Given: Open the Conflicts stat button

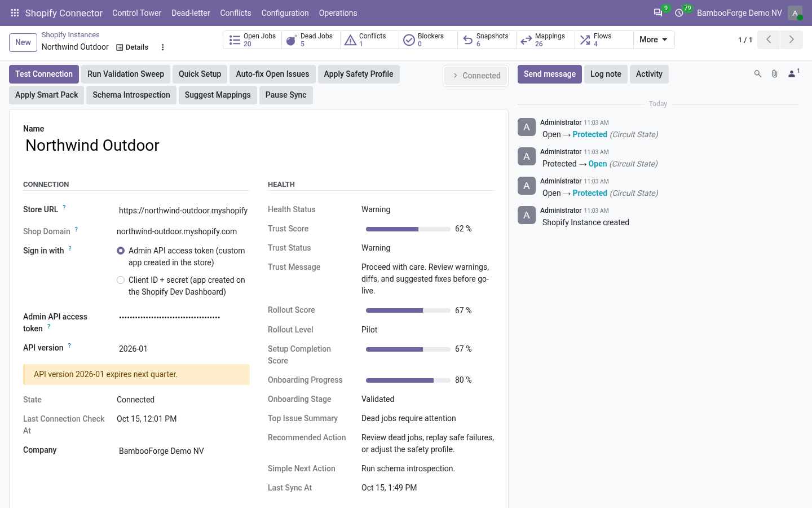Looking at the screenshot, I should pyautogui.click(x=369, y=40).
